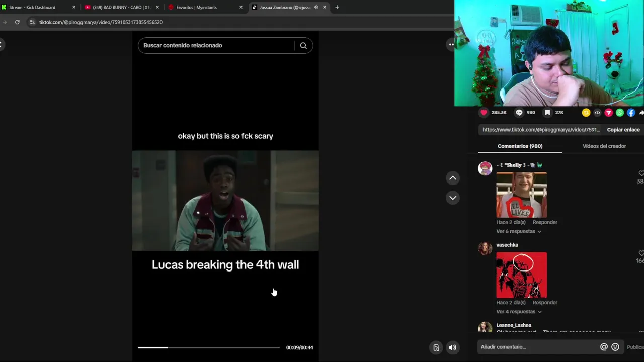This screenshot has height=362, width=644.
Task: Get embed code via the embed icon
Action: [597, 113]
